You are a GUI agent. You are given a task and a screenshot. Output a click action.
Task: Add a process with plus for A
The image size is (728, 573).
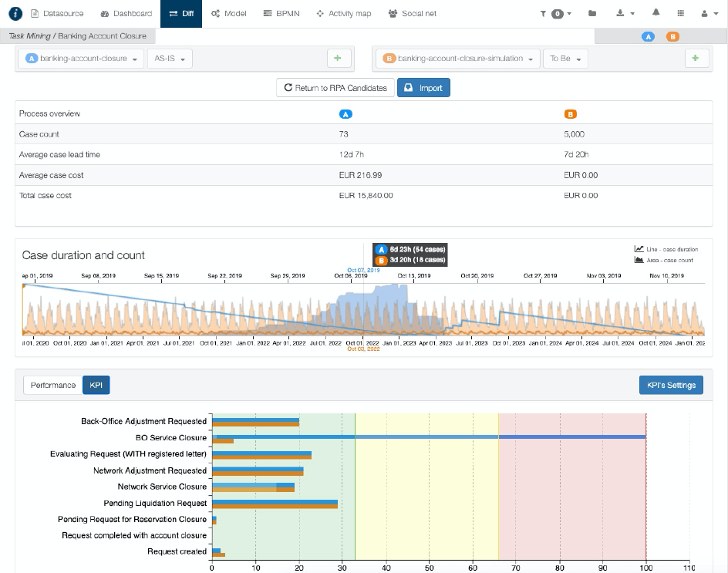coord(338,58)
